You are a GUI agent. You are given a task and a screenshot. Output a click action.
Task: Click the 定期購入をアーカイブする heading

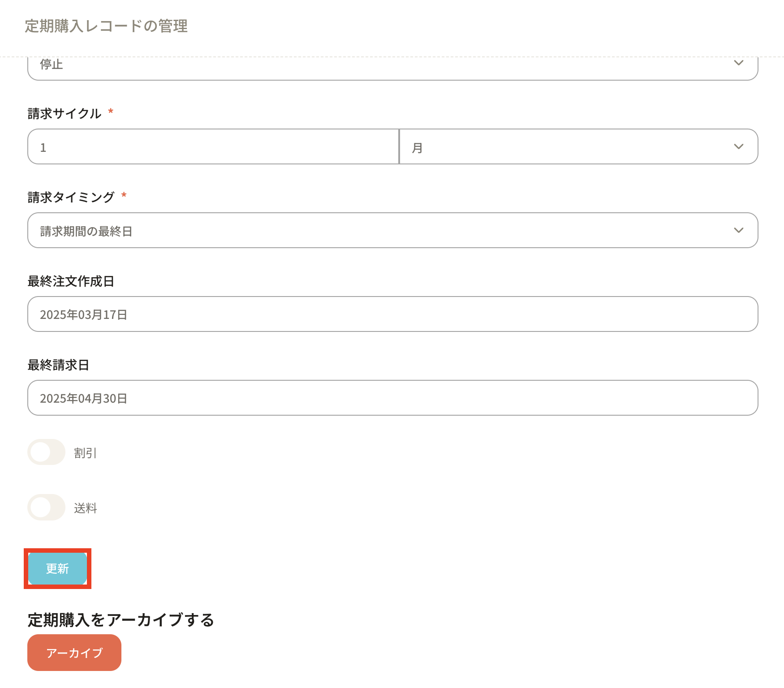(121, 620)
